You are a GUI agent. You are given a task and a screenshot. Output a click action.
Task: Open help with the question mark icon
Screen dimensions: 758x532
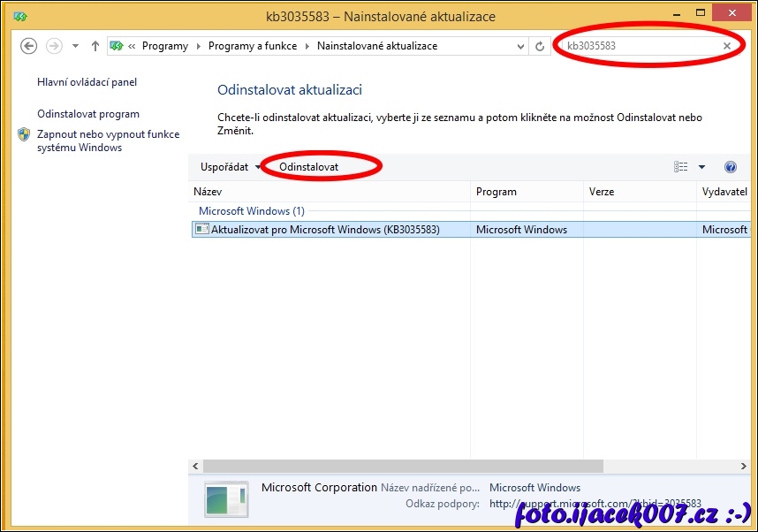coord(730,167)
